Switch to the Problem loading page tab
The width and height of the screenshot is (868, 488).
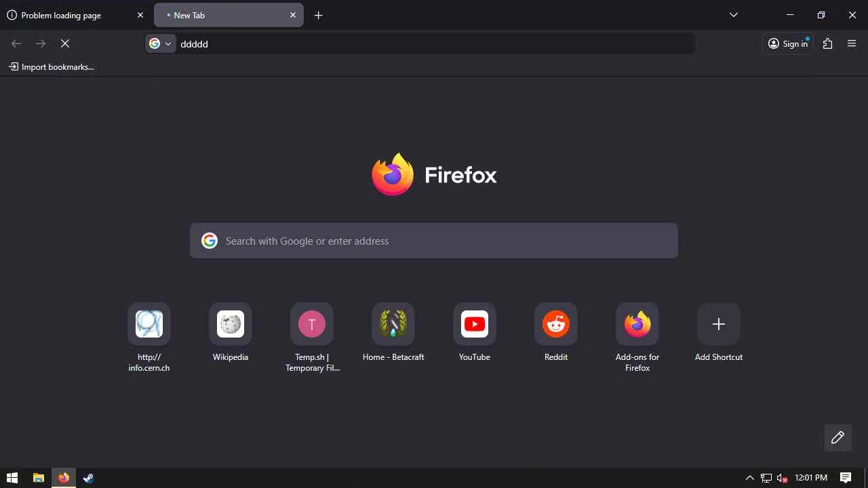point(75,15)
